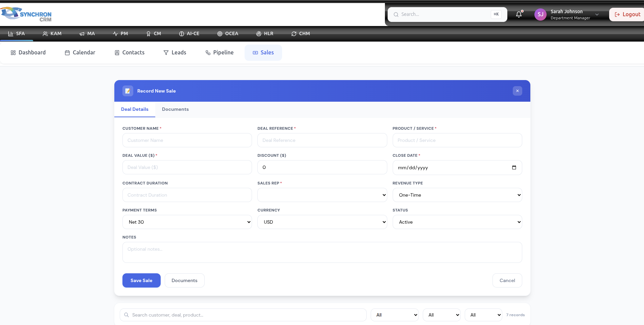Switch to the Documents tab
This screenshot has height=325, width=644.
(175, 109)
